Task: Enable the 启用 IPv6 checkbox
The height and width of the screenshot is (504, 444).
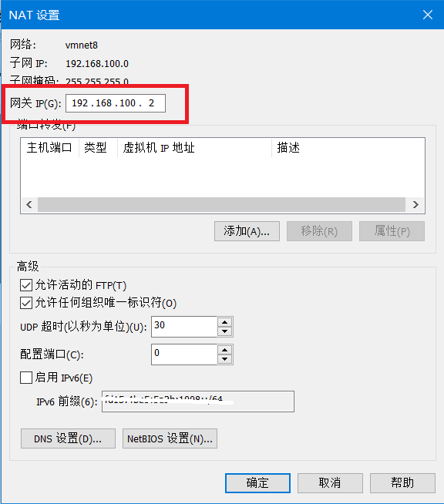Action: coord(26,378)
